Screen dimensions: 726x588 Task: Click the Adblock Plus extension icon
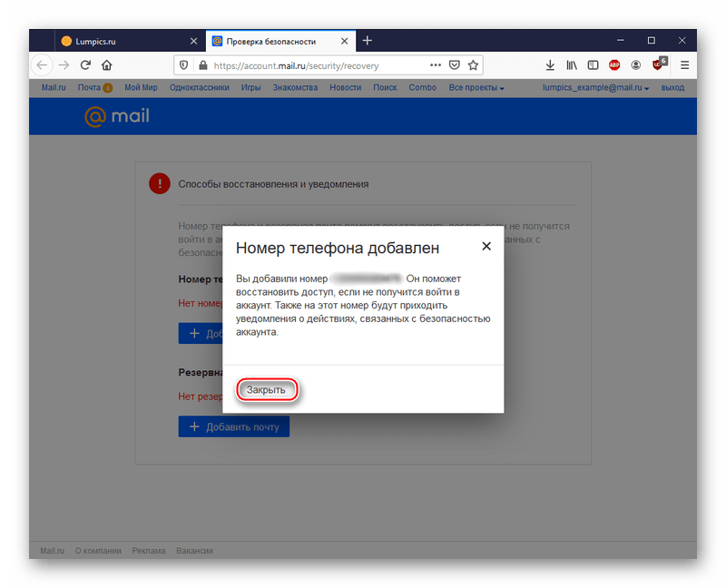coord(614,65)
